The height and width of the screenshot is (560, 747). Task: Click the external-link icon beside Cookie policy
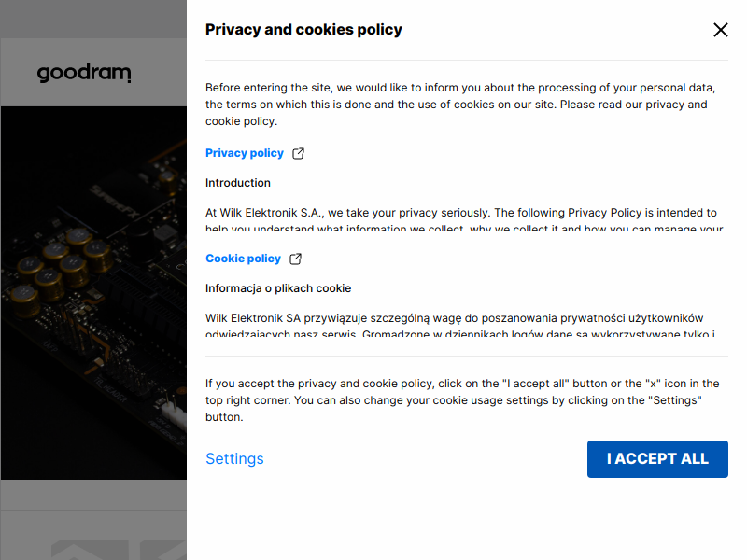coord(295,259)
